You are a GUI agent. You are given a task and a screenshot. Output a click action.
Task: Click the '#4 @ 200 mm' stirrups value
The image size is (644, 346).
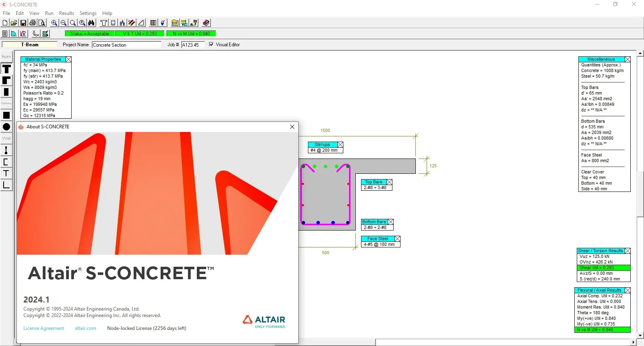pos(324,150)
